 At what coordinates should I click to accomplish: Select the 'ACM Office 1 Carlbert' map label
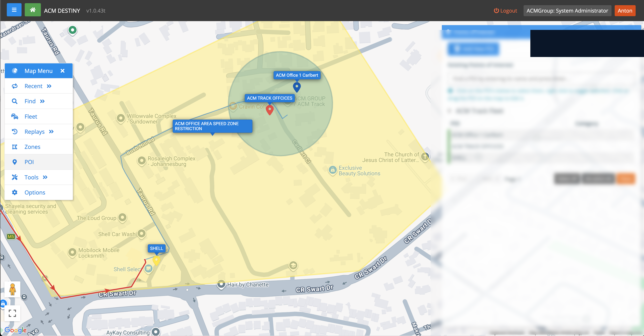coord(297,75)
